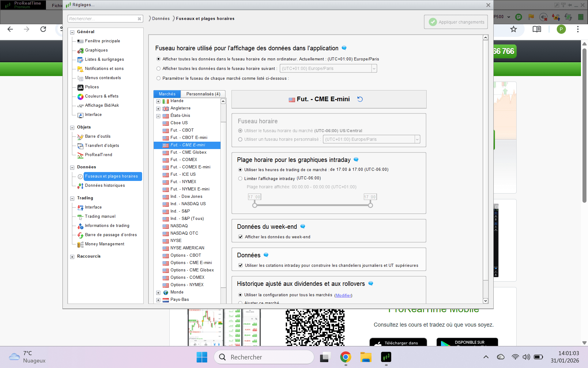This screenshot has height=368, width=588.
Task: Click left handle of intraday time slider
Action: 254,205
